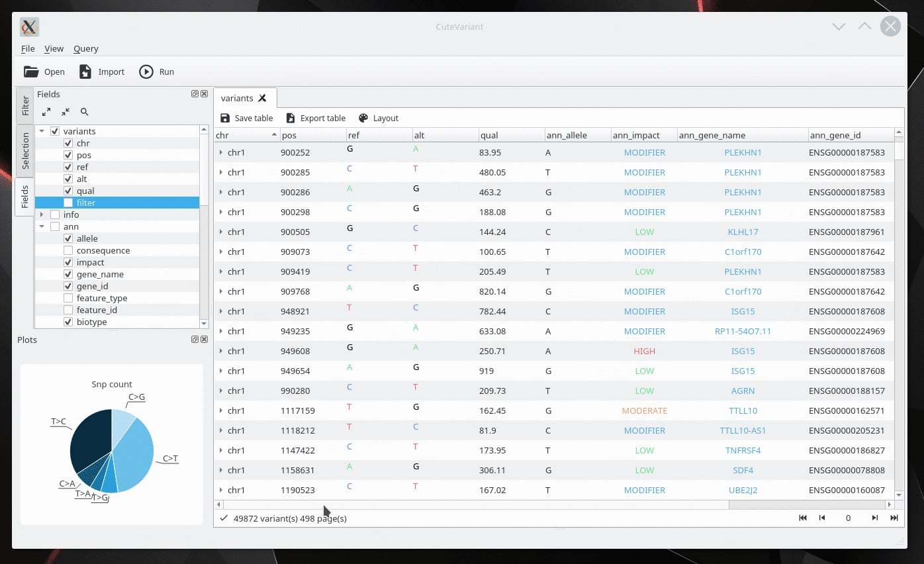Screen dimensions: 924x564
Task: Open the Query menu
Action: point(86,48)
